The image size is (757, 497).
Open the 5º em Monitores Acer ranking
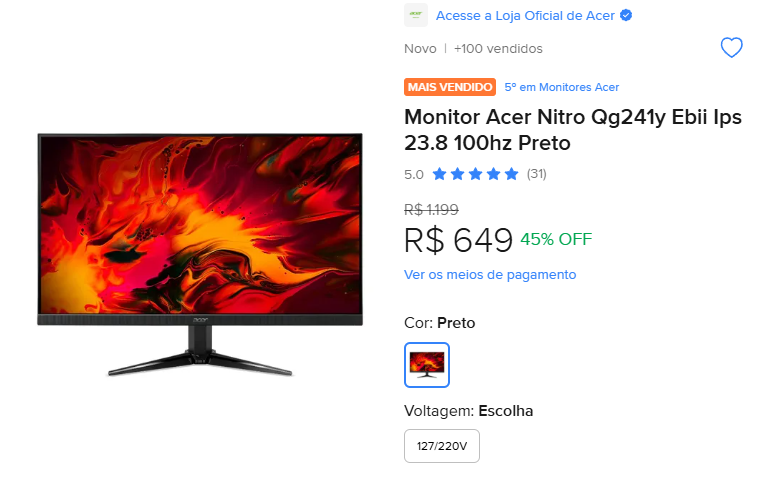pyautogui.click(x=561, y=87)
